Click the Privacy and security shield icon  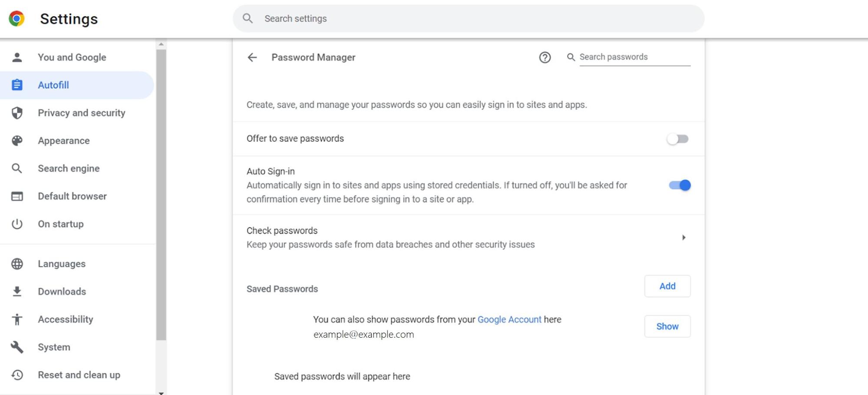point(17,113)
